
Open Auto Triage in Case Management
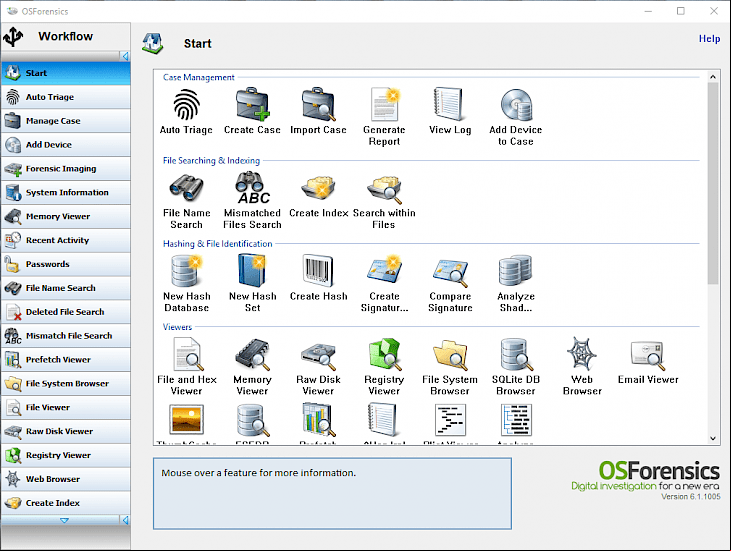(x=186, y=111)
